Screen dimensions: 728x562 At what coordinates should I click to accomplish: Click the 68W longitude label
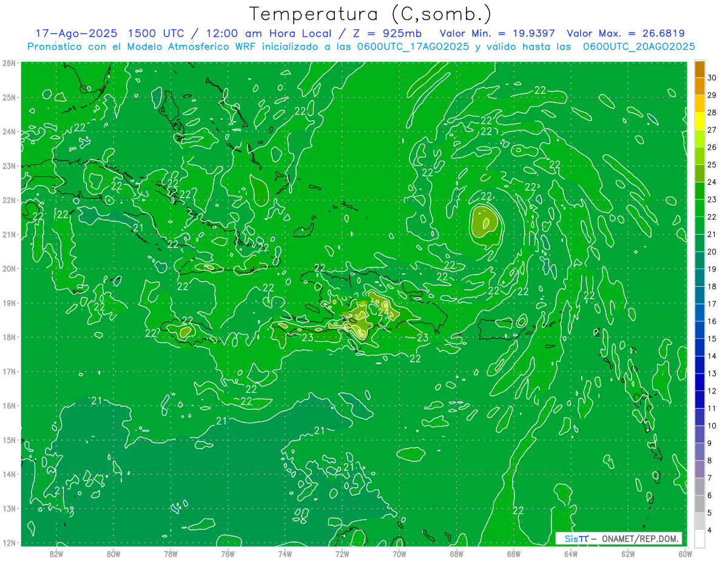[456, 553]
